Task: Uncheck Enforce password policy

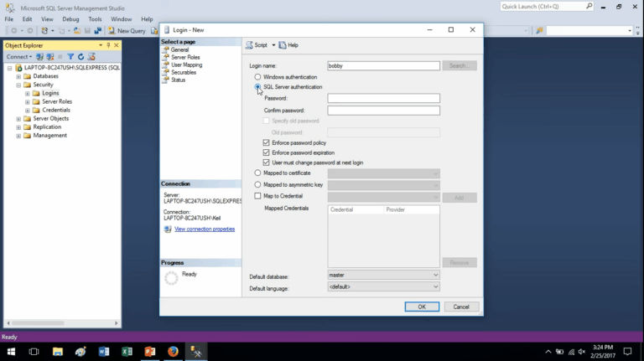Action: [266, 142]
